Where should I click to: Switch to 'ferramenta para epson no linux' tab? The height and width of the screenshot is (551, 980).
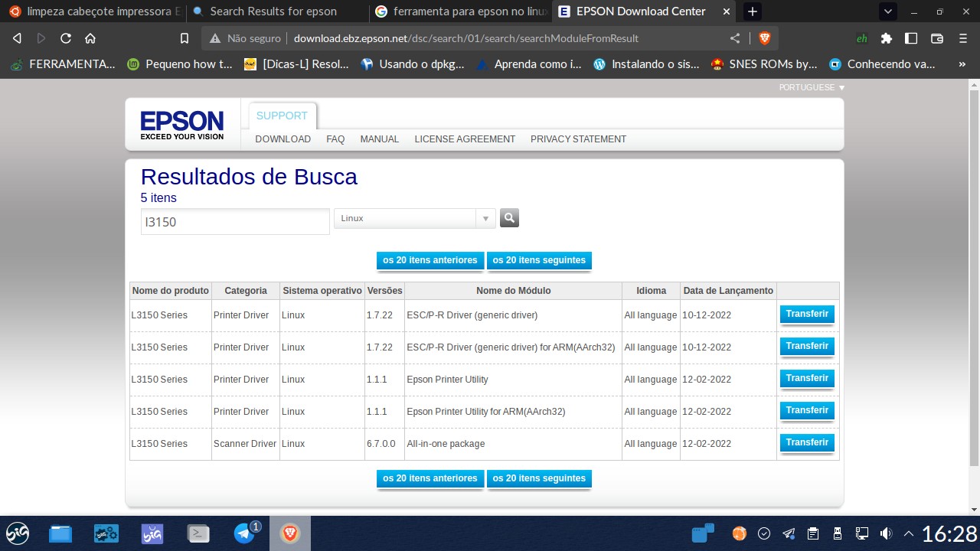pyautogui.click(x=460, y=11)
